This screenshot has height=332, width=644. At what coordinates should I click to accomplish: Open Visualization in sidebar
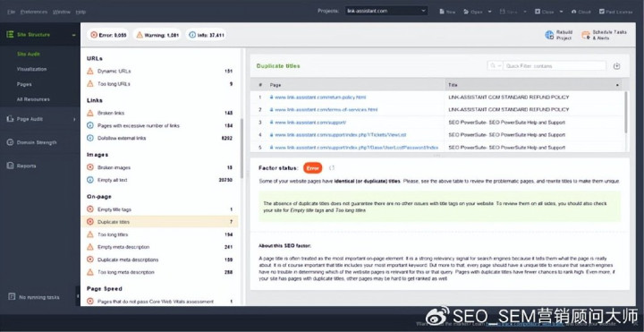click(31, 69)
